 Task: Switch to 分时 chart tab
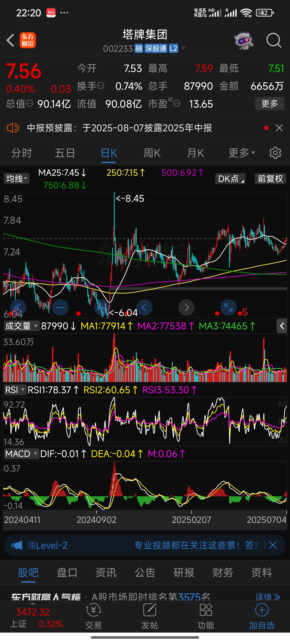click(x=22, y=153)
